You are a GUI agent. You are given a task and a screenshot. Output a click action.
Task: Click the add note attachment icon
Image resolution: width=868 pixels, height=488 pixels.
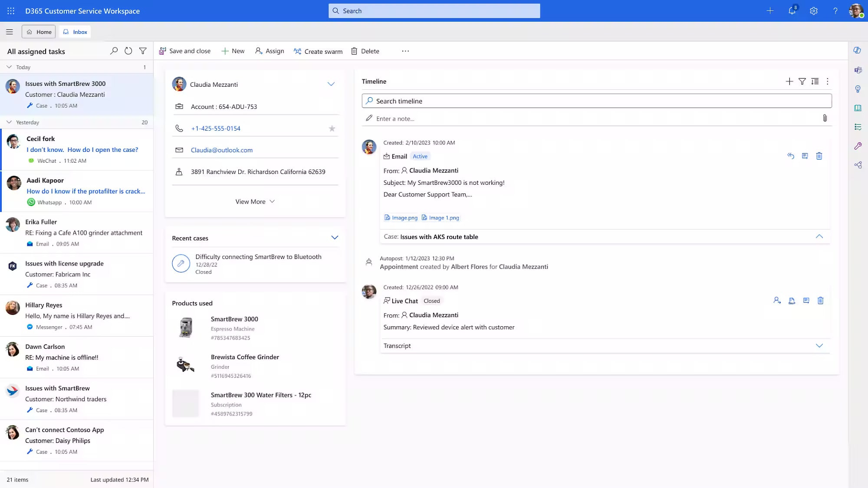click(825, 118)
